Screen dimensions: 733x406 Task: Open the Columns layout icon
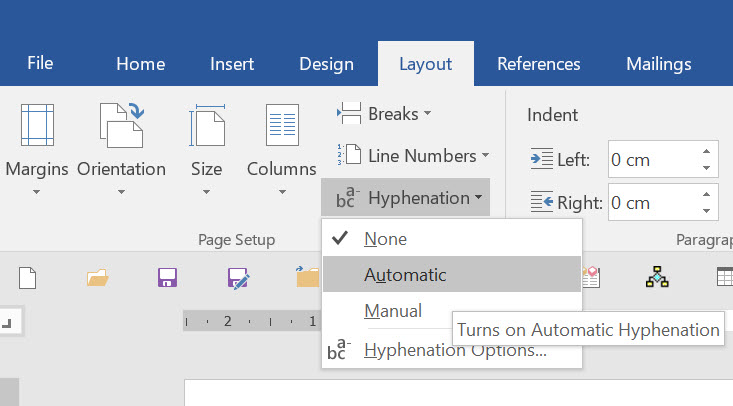(282, 125)
